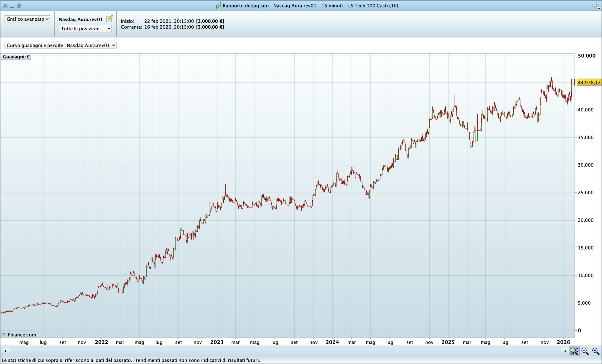Open the Grafico avanzato dropdown
The image size is (602, 364).
[27, 19]
